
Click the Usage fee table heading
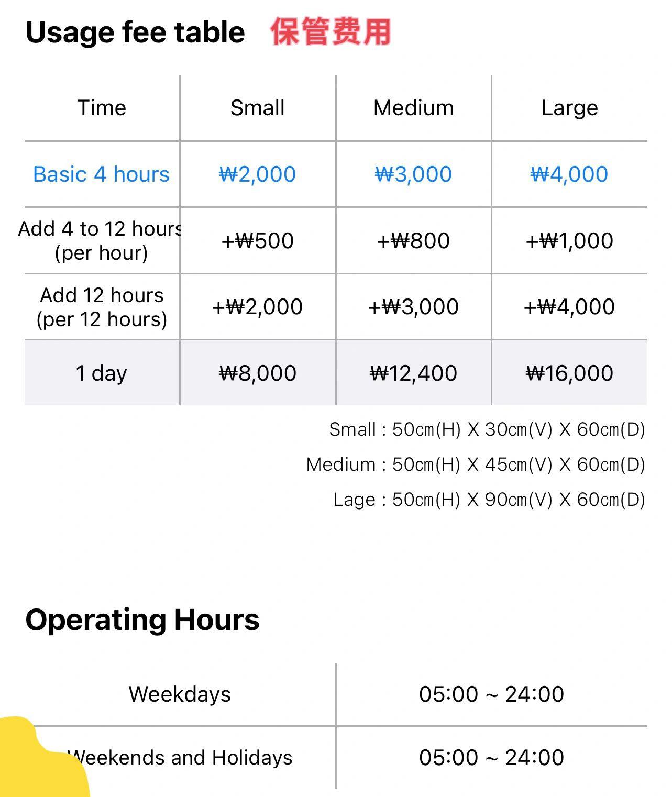(x=135, y=32)
